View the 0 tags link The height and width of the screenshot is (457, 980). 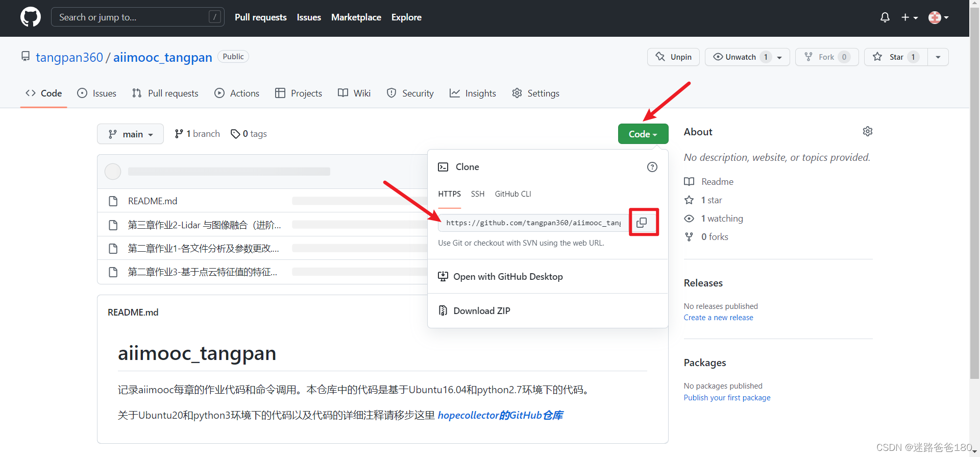[249, 134]
